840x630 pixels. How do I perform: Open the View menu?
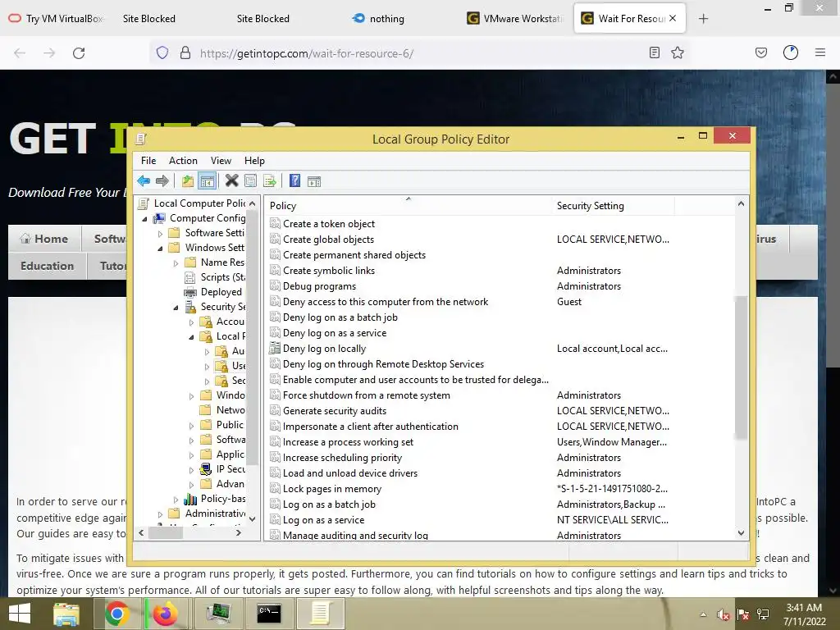pyautogui.click(x=221, y=161)
